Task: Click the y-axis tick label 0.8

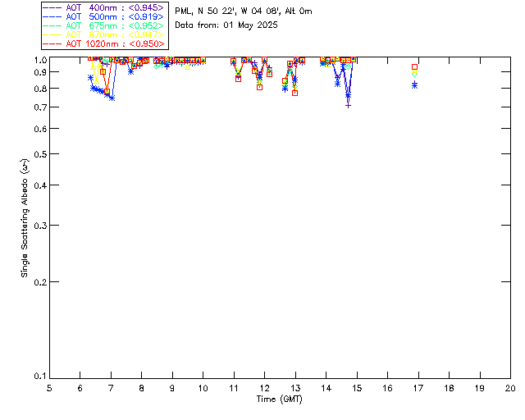Action: coord(40,89)
